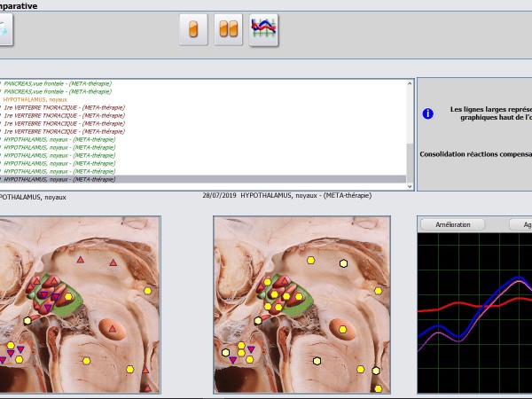Select the last 1re VERTEBRE THORACIQUE entry
532x399 pixels.
click(64, 131)
